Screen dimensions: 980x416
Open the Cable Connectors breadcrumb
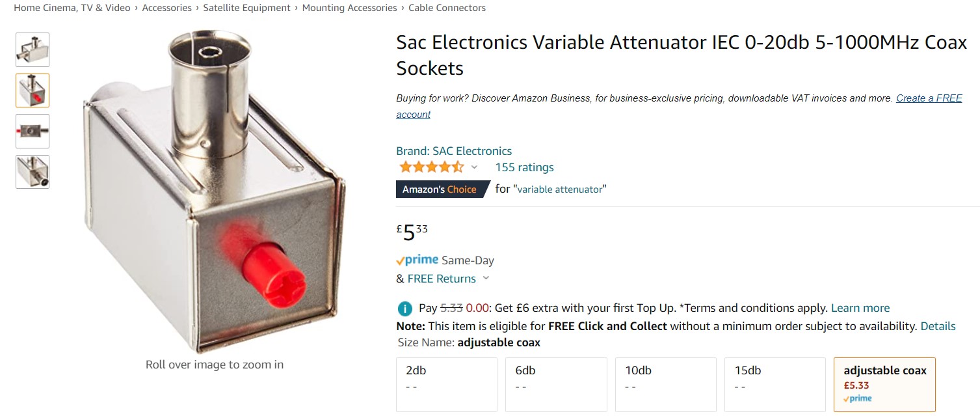tap(446, 7)
